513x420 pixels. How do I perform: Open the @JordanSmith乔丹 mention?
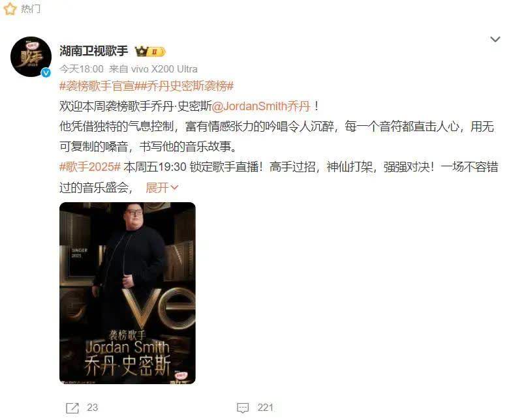(x=261, y=106)
